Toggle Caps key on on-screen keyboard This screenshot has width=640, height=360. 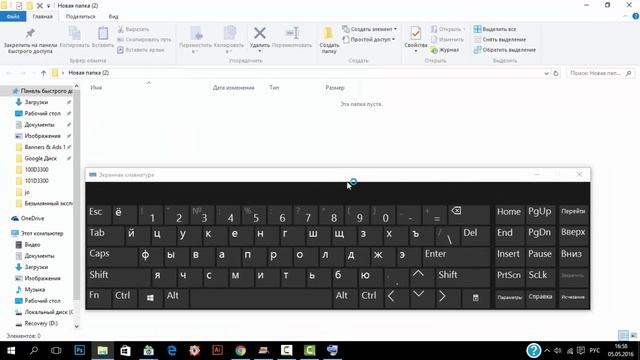(112, 256)
